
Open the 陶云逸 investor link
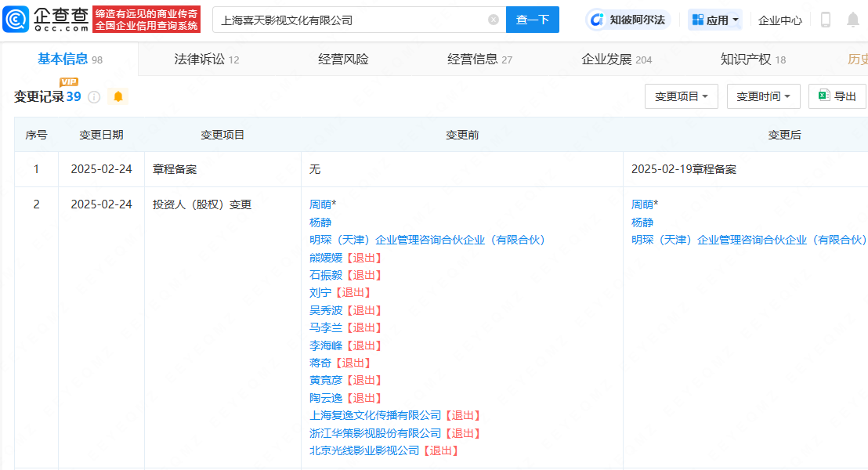click(x=326, y=398)
